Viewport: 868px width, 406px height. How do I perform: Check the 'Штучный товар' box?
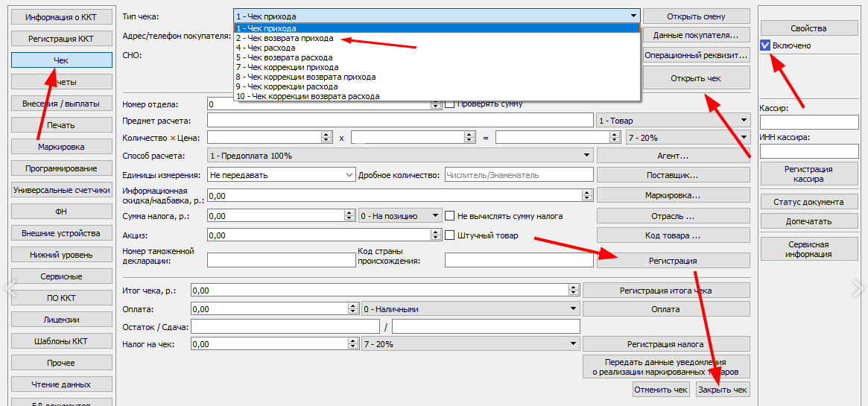(450, 235)
